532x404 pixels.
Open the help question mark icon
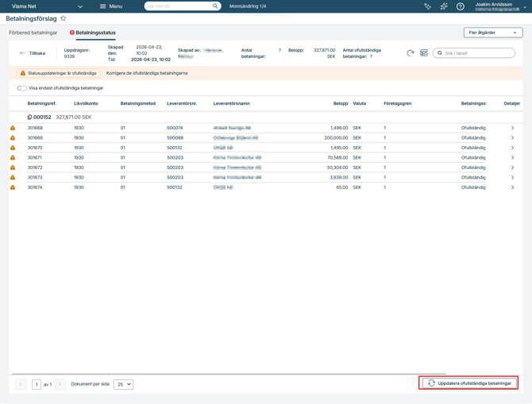click(460, 6)
